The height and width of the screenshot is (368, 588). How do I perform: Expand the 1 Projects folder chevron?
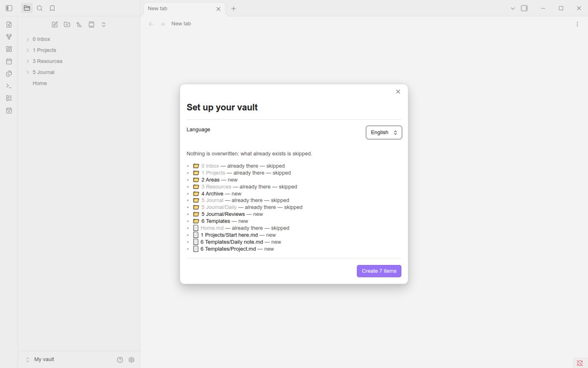click(x=27, y=51)
